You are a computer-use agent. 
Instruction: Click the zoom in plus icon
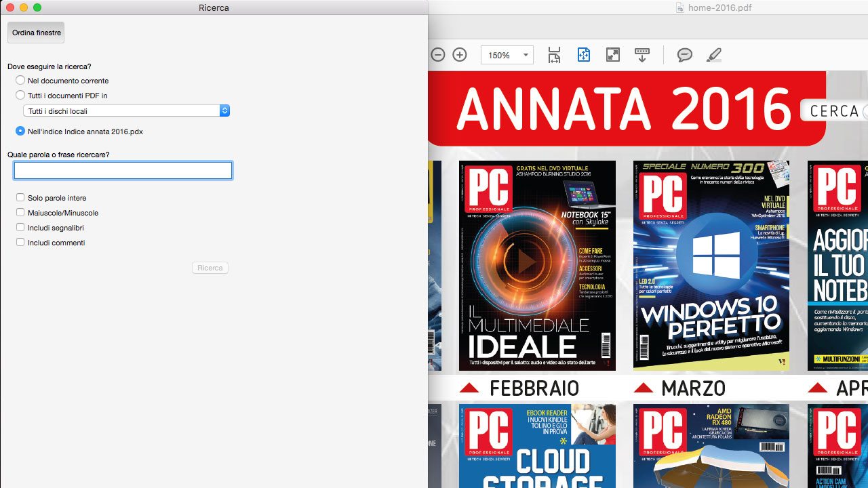460,55
